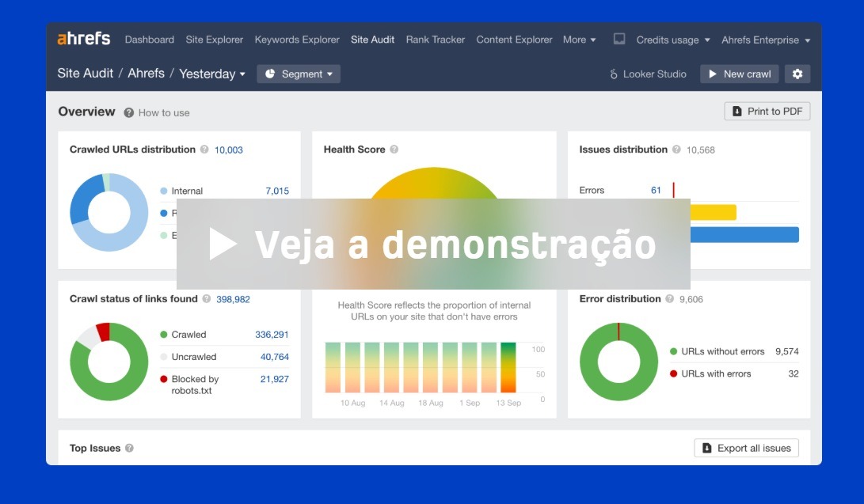Click the ahrefs logo

pos(84,39)
